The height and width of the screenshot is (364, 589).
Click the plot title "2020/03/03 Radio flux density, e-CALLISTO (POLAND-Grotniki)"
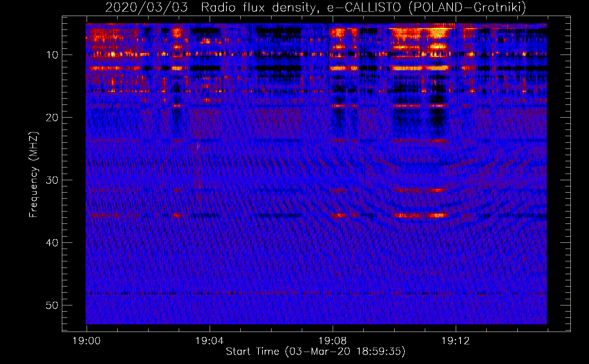coord(316,7)
